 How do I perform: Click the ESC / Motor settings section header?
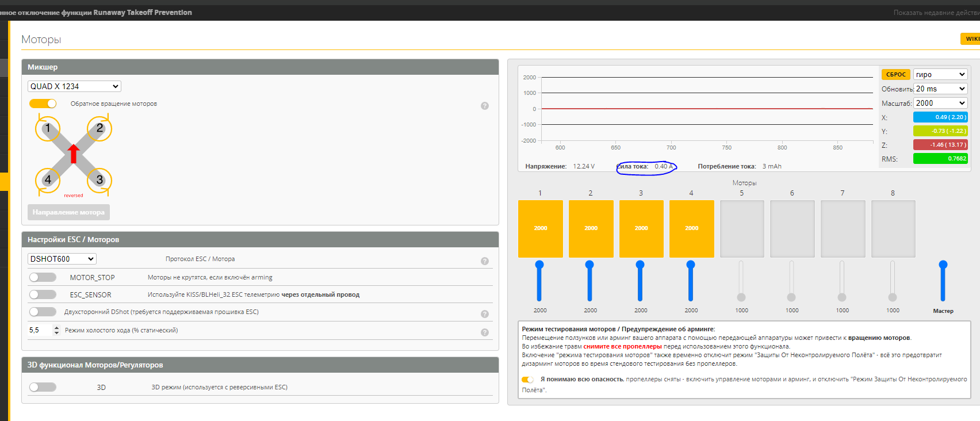click(x=260, y=239)
